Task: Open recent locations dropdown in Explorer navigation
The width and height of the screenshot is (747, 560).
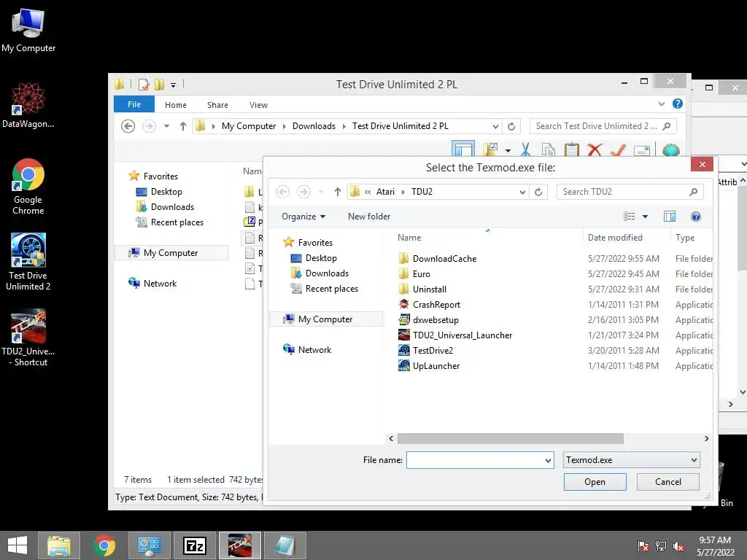Action: [x=166, y=126]
